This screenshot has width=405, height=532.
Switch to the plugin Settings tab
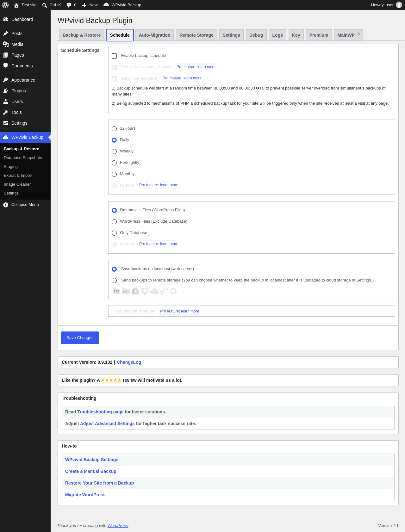pos(231,35)
